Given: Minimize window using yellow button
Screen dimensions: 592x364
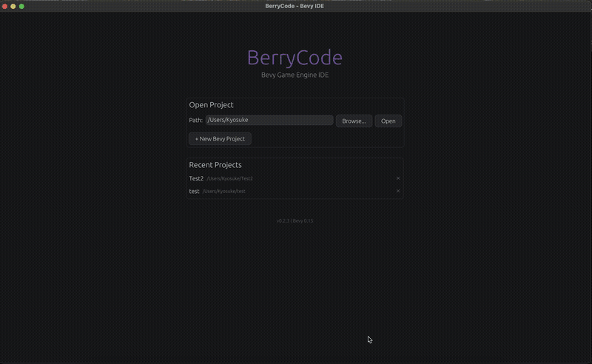Looking at the screenshot, I should coord(13,6).
